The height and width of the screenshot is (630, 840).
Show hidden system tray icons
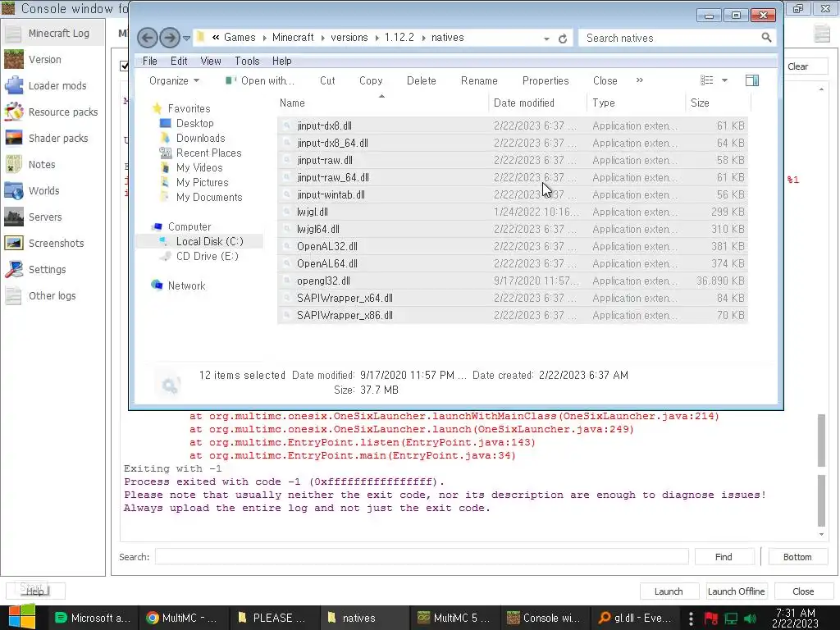pos(691,619)
